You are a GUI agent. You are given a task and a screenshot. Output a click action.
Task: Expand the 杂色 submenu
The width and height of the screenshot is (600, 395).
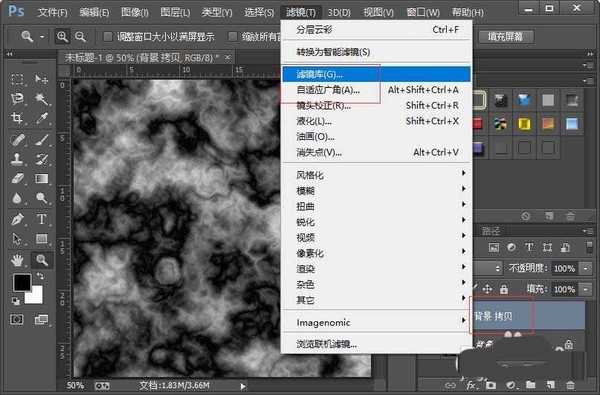tap(377, 284)
